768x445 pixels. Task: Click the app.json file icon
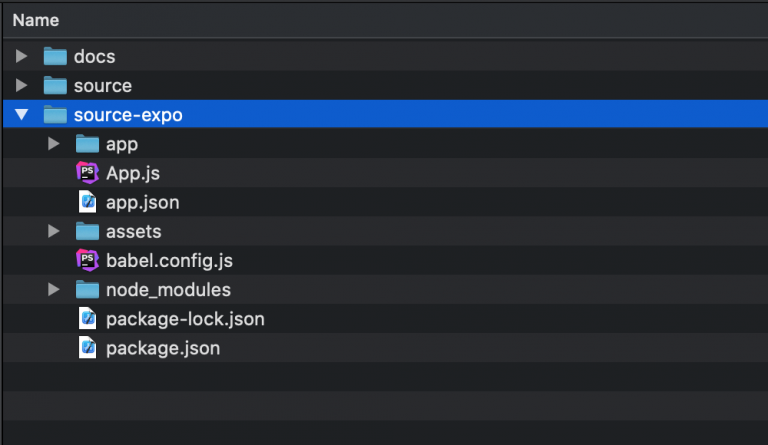(x=88, y=202)
